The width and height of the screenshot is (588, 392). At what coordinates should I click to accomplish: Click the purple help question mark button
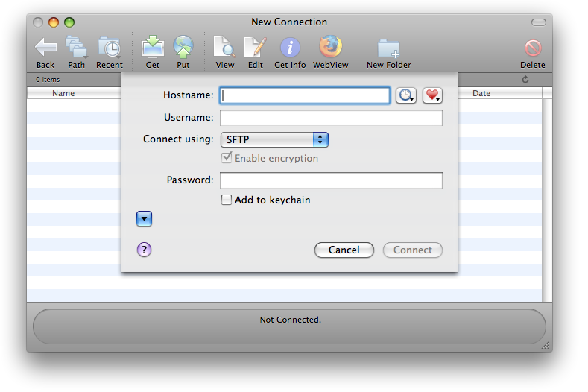[x=145, y=250]
